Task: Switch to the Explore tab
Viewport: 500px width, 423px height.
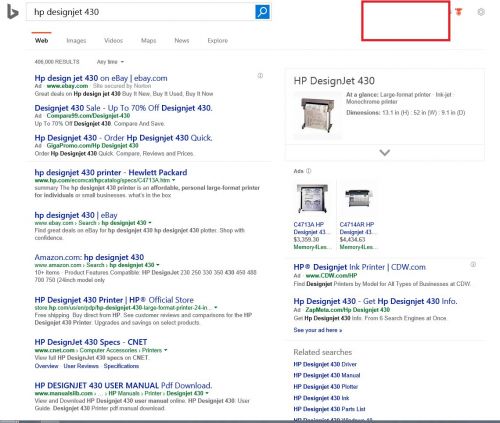Action: [x=218, y=40]
